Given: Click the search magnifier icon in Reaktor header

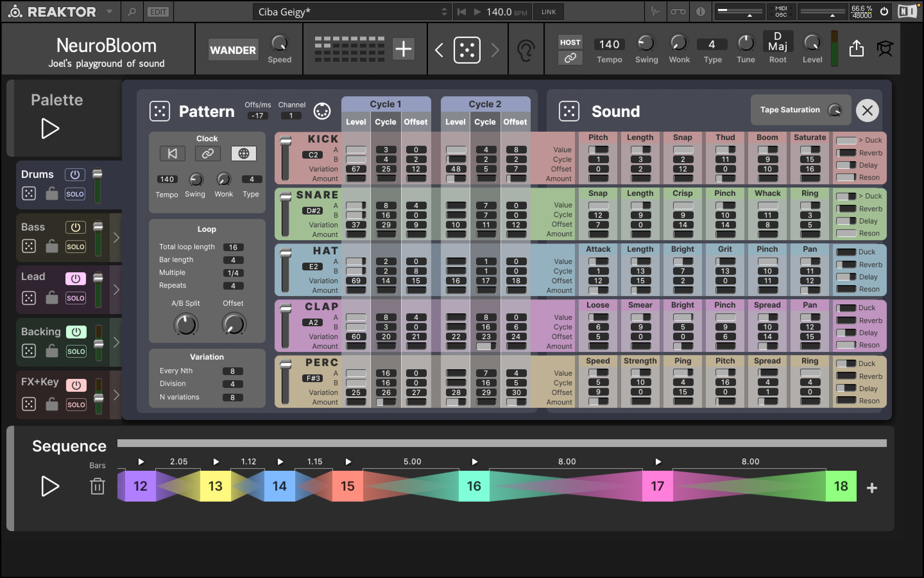Looking at the screenshot, I should click(x=132, y=12).
